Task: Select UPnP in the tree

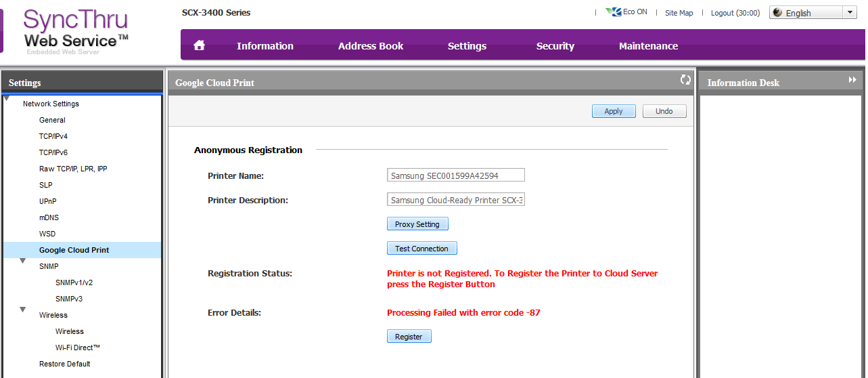Action: (48, 201)
